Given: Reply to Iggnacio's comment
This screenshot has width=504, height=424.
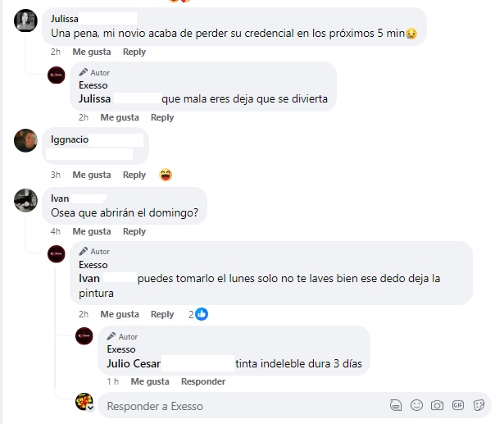Looking at the screenshot, I should pos(134,175).
